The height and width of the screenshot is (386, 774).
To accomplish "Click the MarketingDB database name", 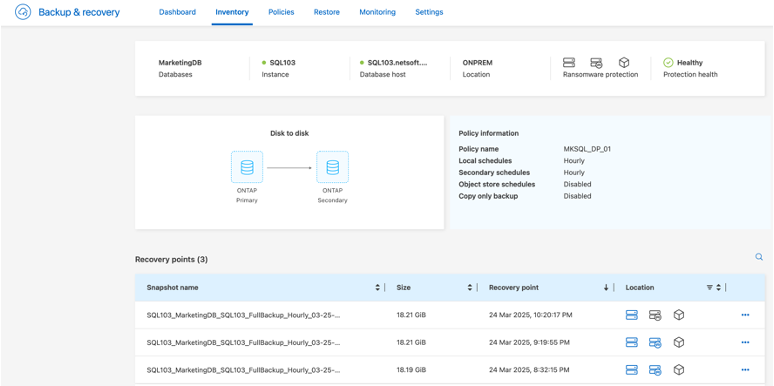I will pos(180,63).
